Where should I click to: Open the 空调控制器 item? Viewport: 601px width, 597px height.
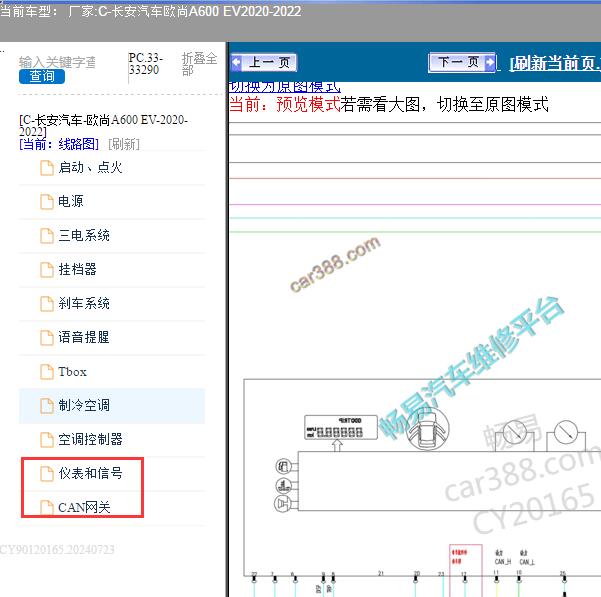tap(112, 440)
